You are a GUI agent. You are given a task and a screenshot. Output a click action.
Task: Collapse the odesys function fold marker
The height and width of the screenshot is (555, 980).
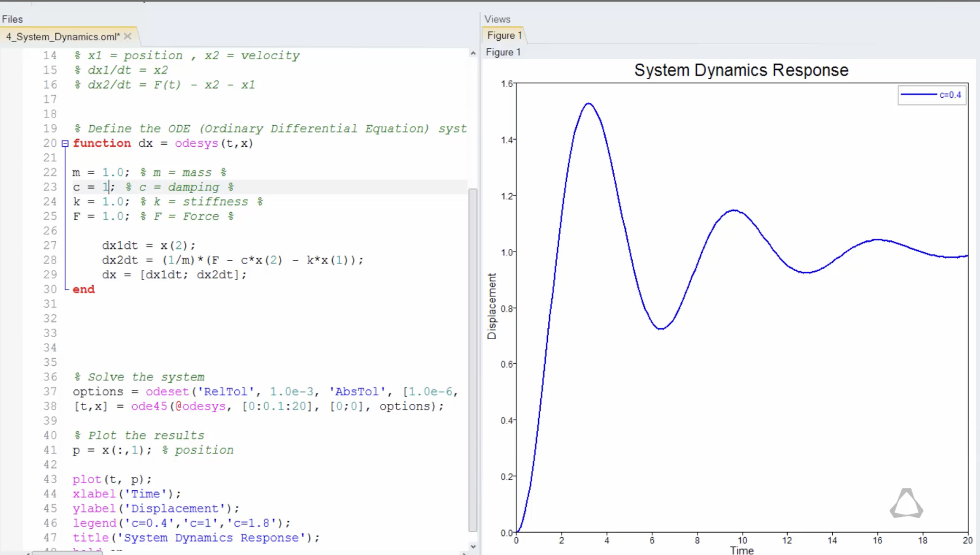pos(65,144)
